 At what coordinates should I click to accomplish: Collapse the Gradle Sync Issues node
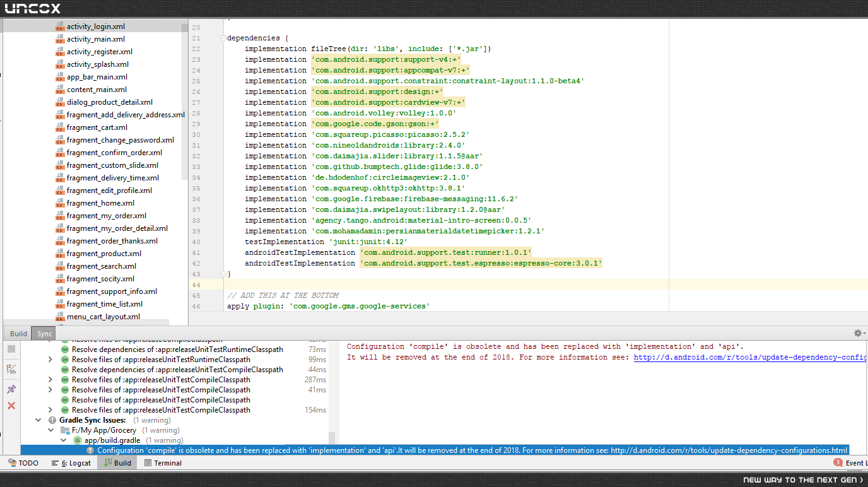coord(39,420)
